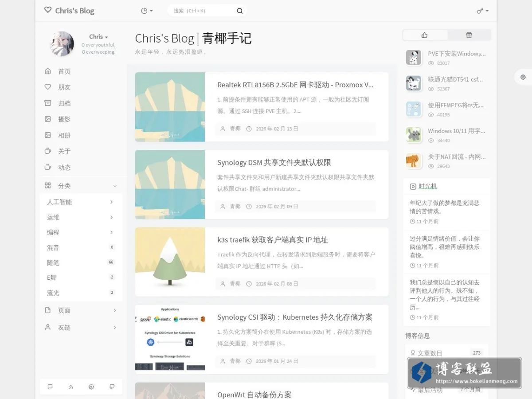Open the heart icon link 朋友
The width and height of the screenshot is (532, 399).
click(48, 87)
